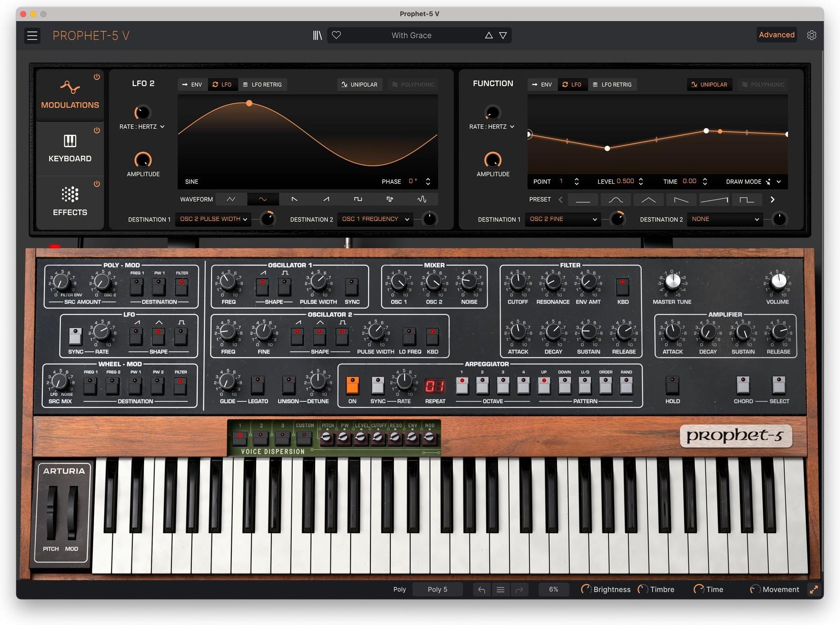Open the hamburger menu
The height and width of the screenshot is (625, 840).
click(x=32, y=35)
